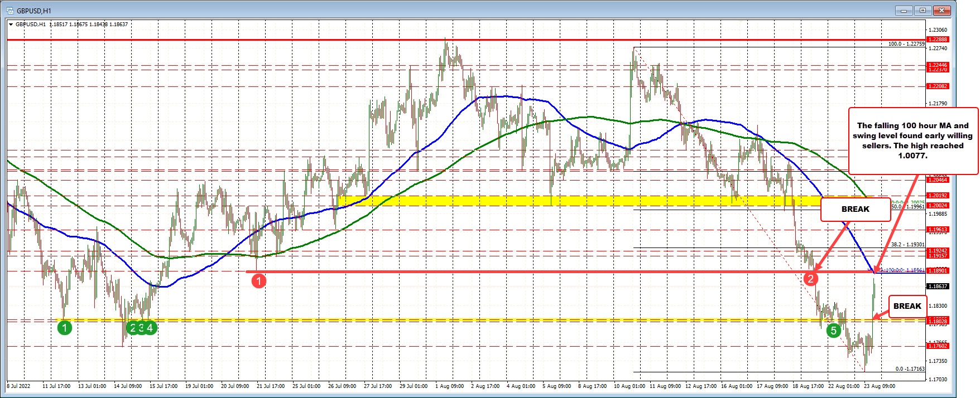The image size is (980, 398).
Task: Click the current price tag 1.18637
Action: (x=937, y=286)
